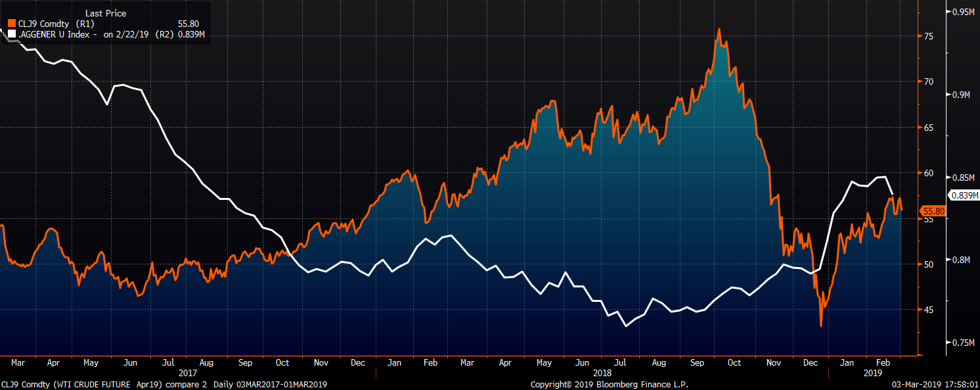Select the 2018 year label on time axis

(601, 373)
